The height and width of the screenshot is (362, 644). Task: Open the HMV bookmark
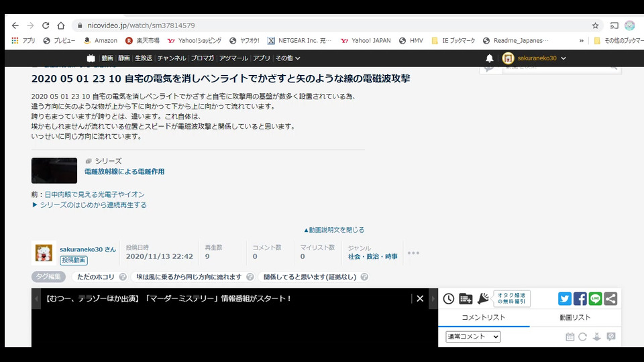[x=411, y=41]
